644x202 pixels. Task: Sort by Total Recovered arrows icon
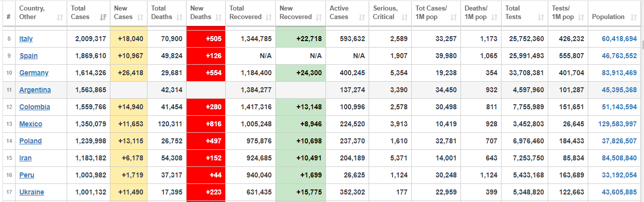(x=268, y=18)
